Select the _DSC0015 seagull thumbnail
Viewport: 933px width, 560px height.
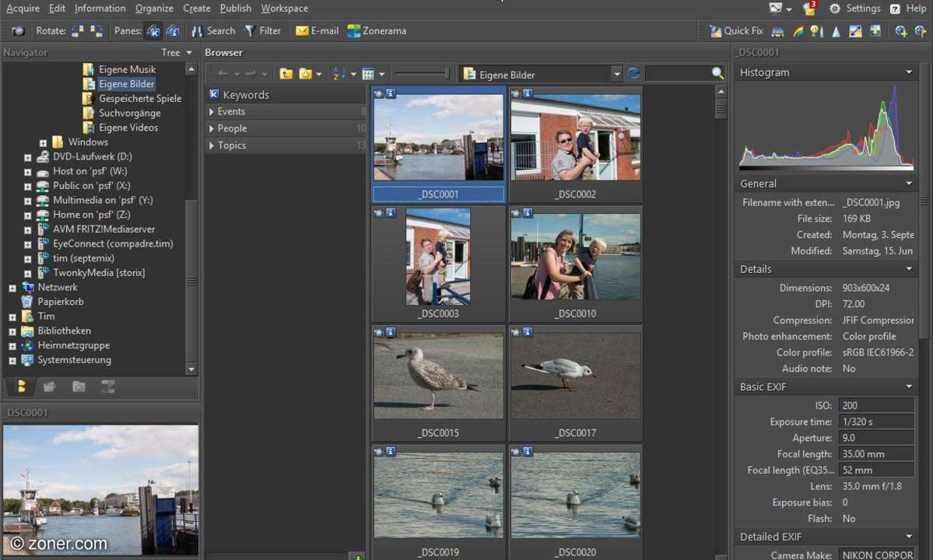pyautogui.click(x=439, y=383)
